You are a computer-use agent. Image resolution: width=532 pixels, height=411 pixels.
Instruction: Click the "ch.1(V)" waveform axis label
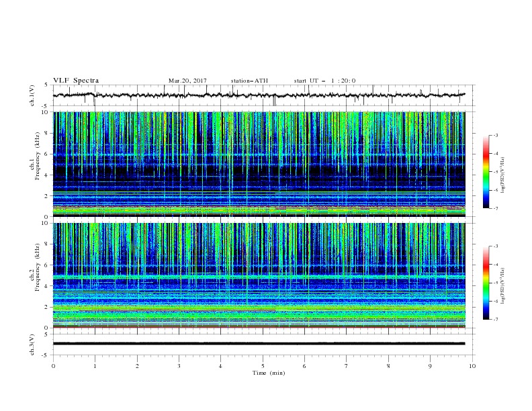coord(32,95)
